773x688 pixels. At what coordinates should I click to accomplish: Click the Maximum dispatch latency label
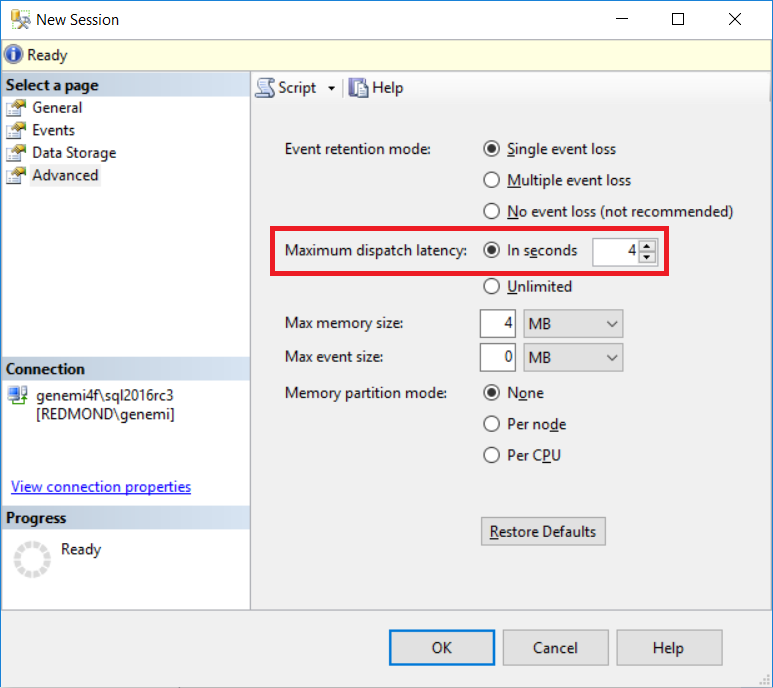pyautogui.click(x=376, y=250)
